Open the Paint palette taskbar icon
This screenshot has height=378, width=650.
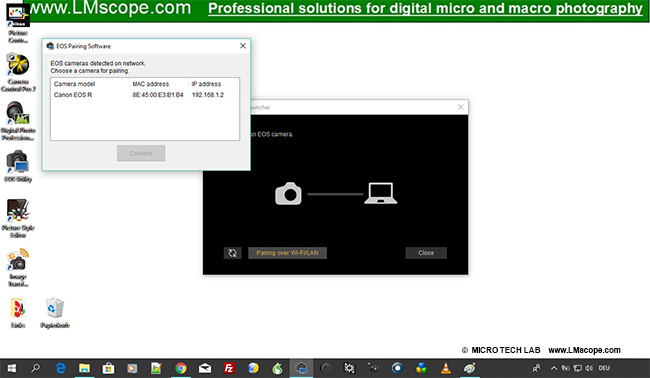pyautogui.click(x=470, y=368)
